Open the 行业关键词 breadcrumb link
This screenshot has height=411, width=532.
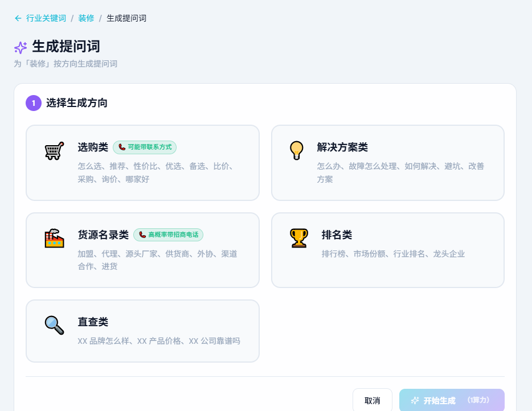pos(46,18)
